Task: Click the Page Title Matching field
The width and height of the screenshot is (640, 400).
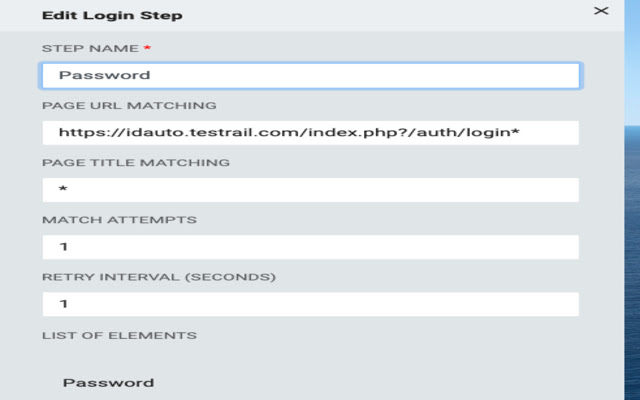Action: [310, 190]
